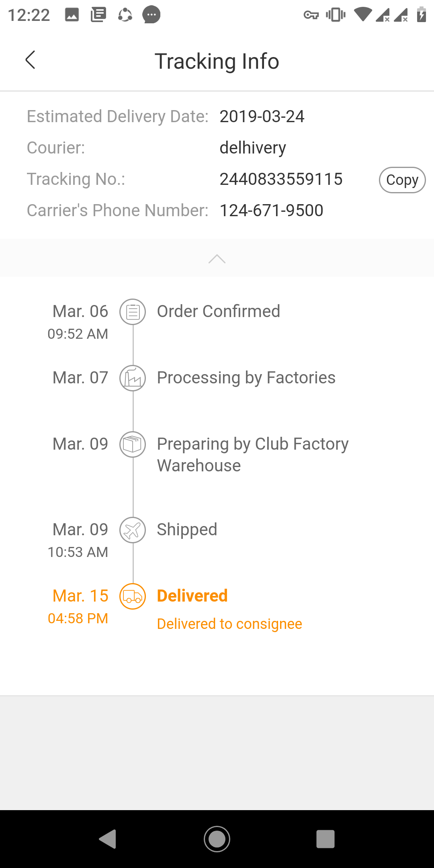Tap the Delivered to consignee text
The height and width of the screenshot is (868, 434).
point(229,624)
